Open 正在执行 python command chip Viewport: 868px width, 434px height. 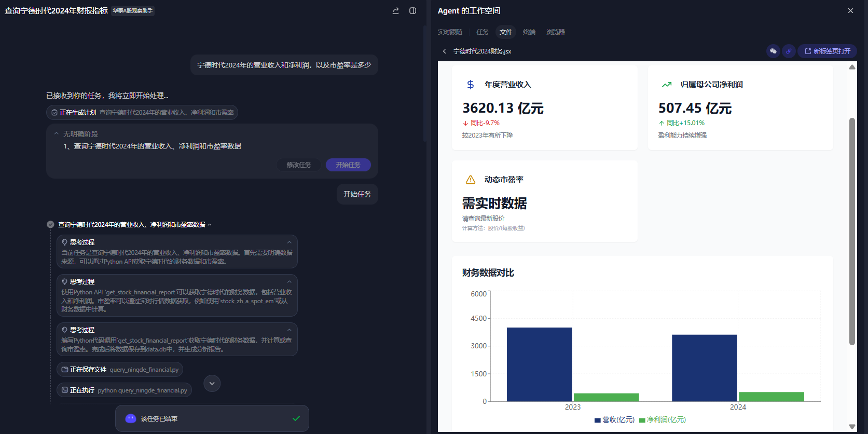click(x=124, y=390)
